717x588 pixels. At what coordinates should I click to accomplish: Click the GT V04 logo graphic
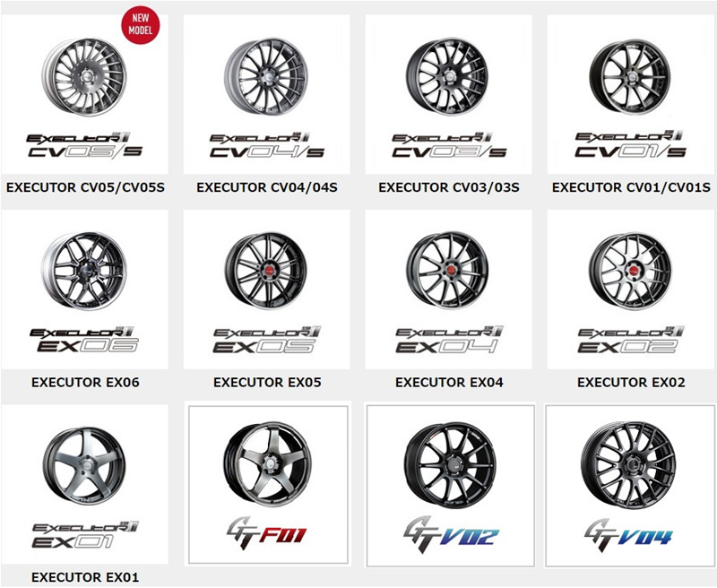point(629,535)
